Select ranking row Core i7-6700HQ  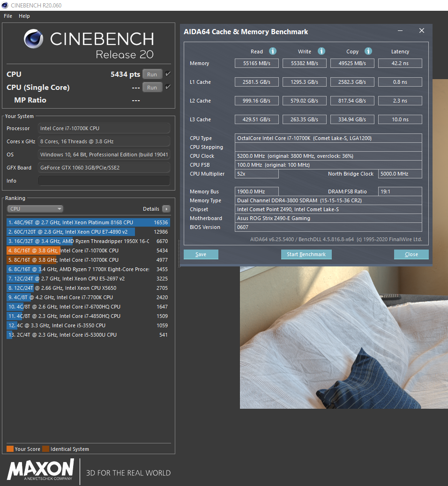(88, 307)
